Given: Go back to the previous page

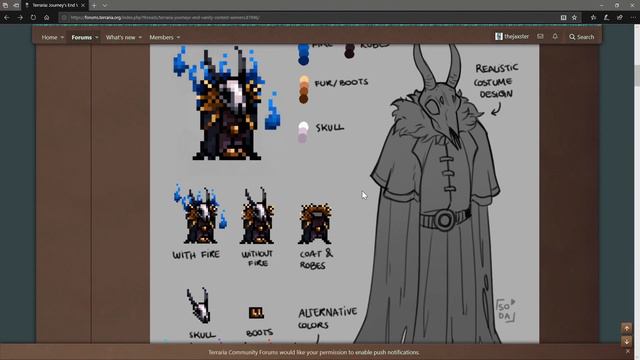Looking at the screenshot, I should (x=7, y=18).
